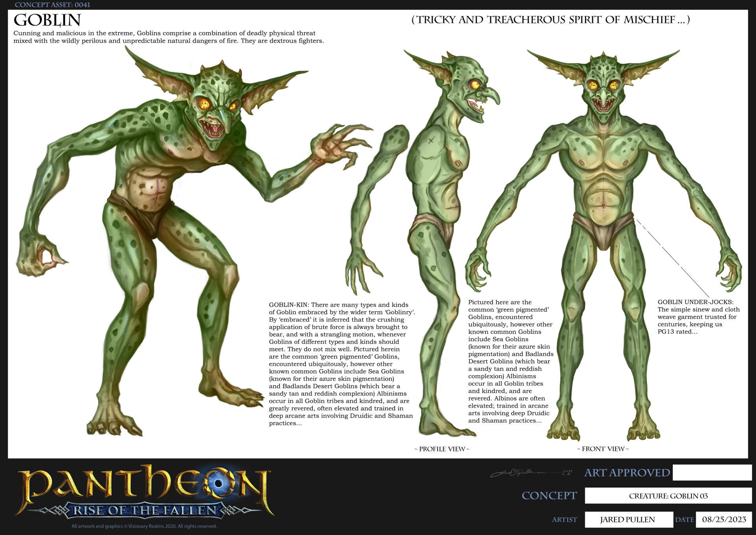Click the GOBLIN title heading

click(x=47, y=20)
